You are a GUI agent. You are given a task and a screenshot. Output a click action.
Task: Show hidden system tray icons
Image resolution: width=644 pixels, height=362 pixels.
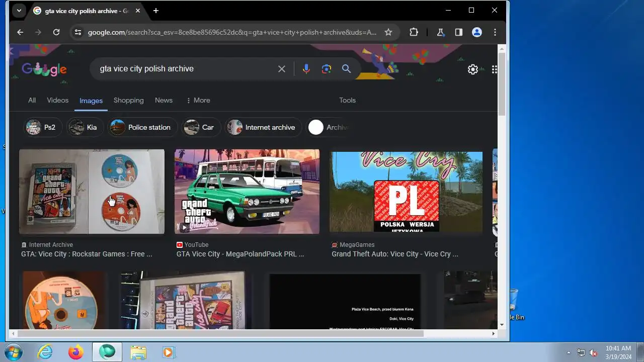click(569, 352)
